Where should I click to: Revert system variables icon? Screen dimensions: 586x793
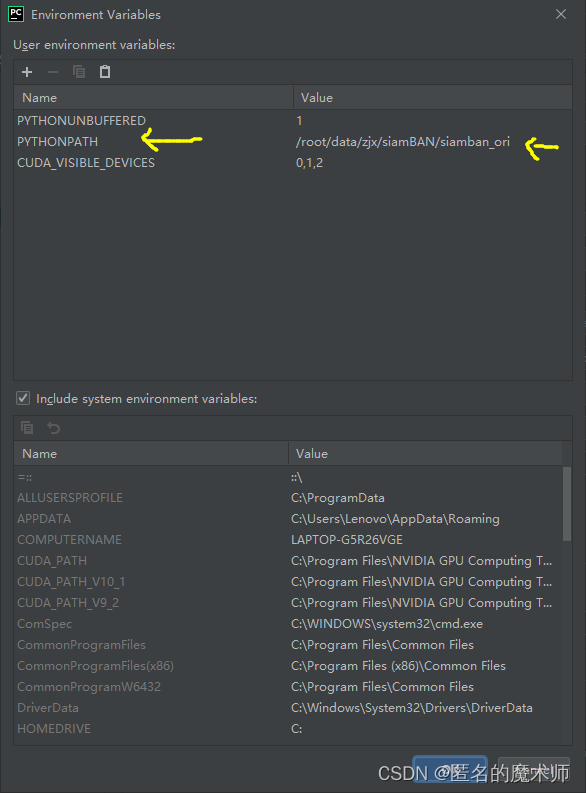(x=53, y=428)
